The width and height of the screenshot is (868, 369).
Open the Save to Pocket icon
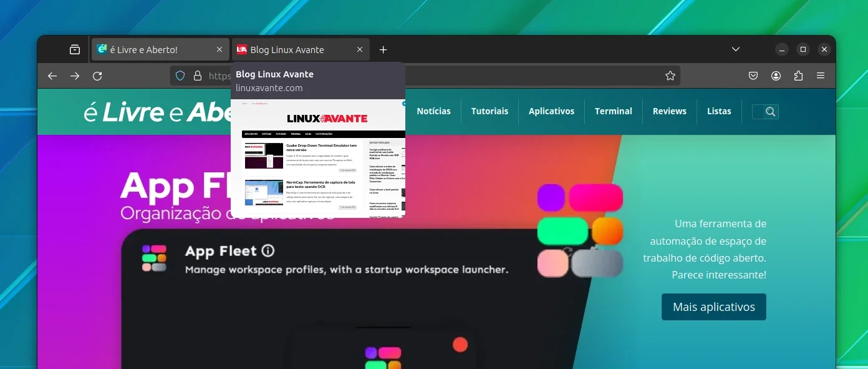coord(753,76)
